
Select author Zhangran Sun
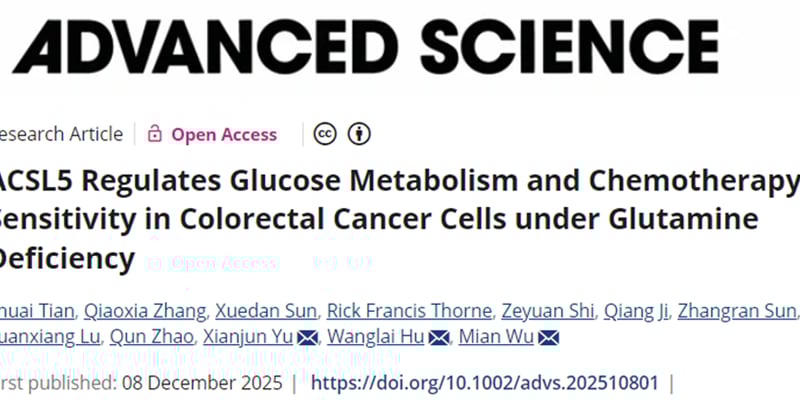(737, 311)
